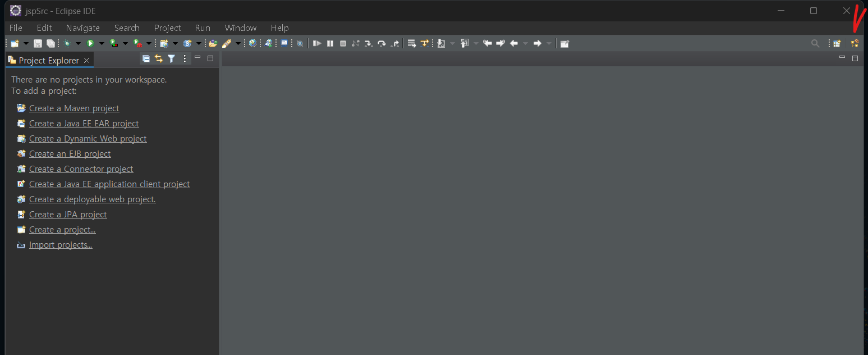Open the Project Explorer view menu
Screen dimensions: 868x355
click(184, 58)
